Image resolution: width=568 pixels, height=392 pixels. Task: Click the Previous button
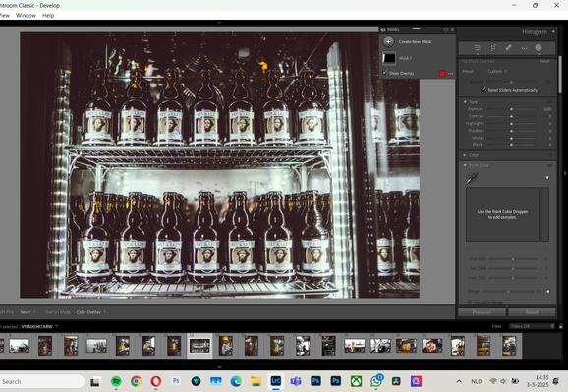click(x=482, y=312)
